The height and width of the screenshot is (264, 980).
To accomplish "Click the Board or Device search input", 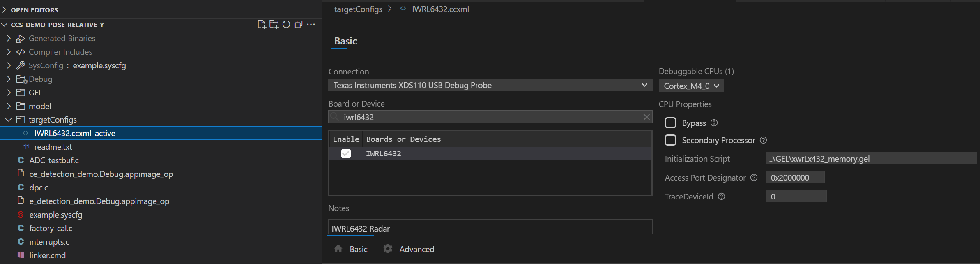I will [491, 117].
